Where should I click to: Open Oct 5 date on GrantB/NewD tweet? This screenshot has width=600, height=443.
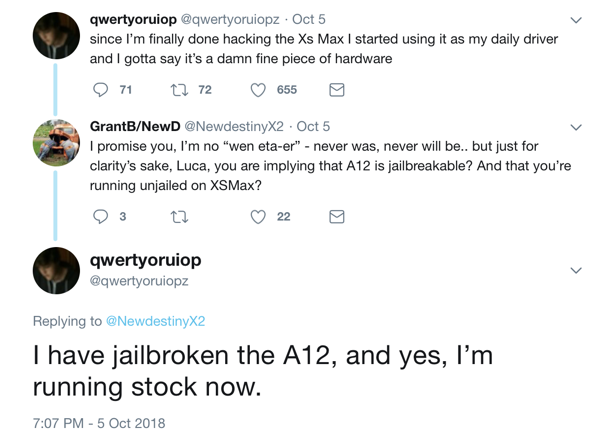pos(313,126)
